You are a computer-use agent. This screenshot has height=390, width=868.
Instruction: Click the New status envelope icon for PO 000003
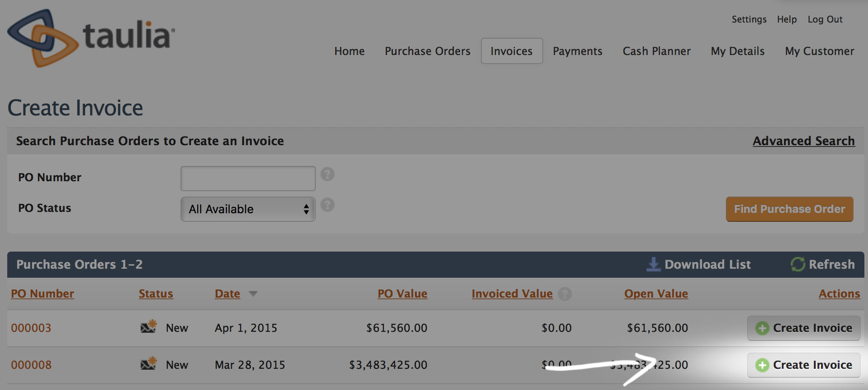tap(148, 326)
